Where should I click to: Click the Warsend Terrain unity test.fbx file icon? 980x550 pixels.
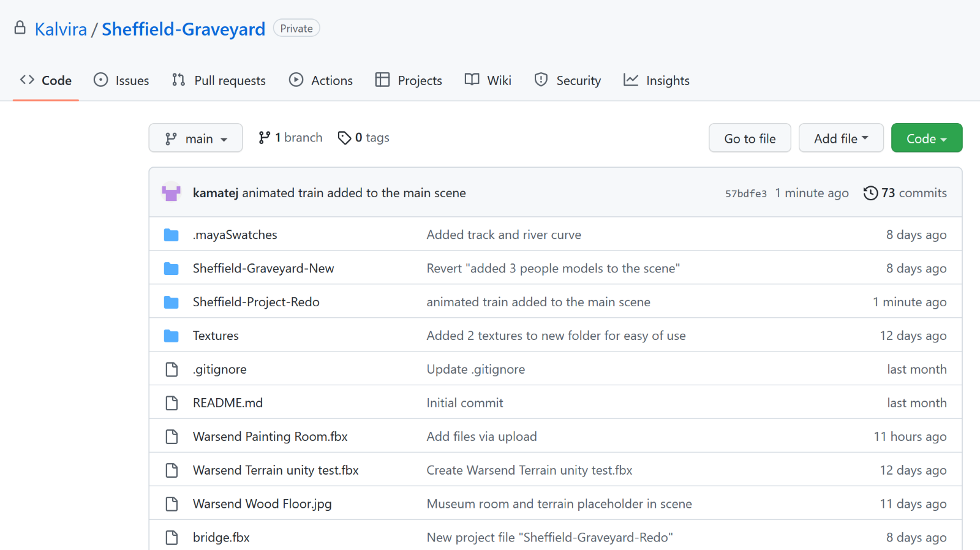[171, 470]
